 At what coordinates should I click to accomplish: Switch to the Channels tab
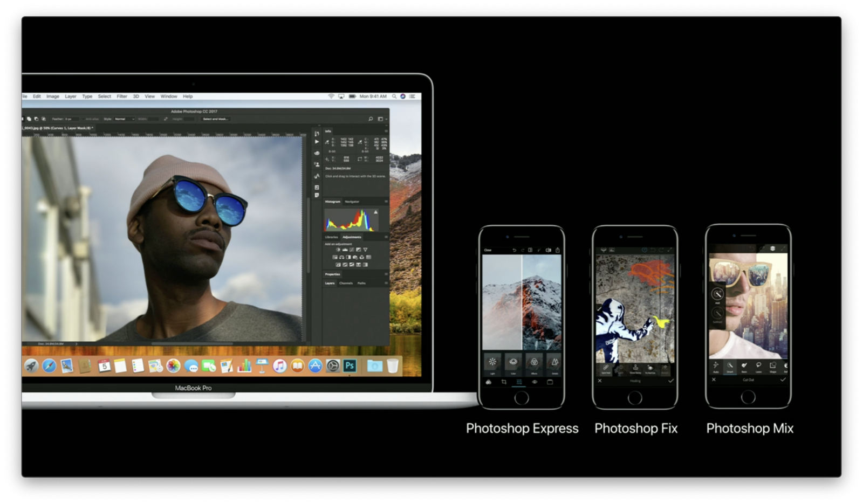click(346, 283)
